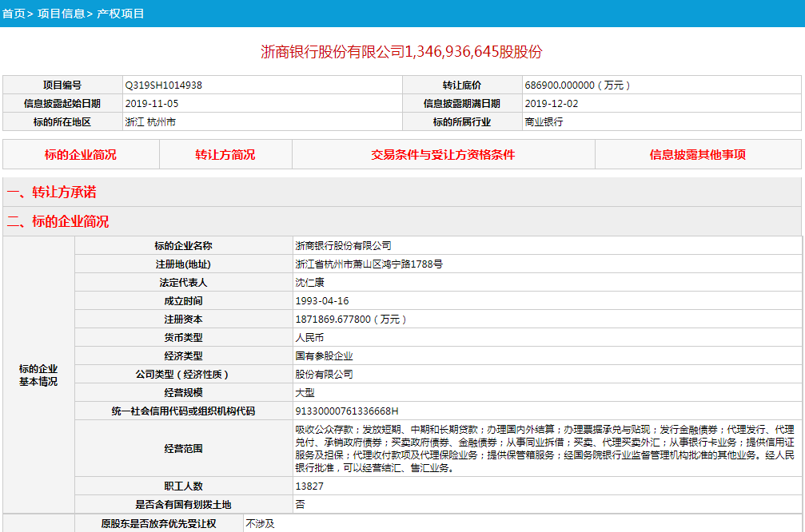Viewport: 805px width, 532px height.
Task: Click 转让底价 label cell
Action: (462, 85)
